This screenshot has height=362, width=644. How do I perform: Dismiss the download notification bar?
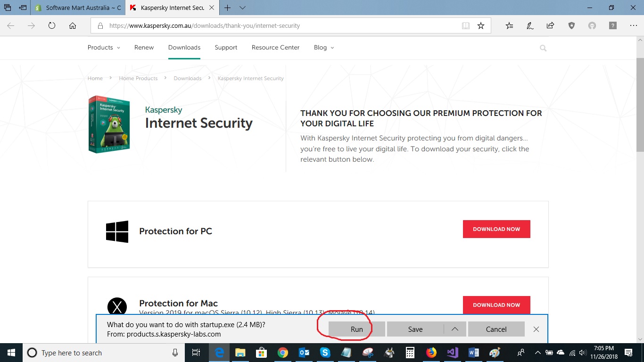tap(536, 329)
